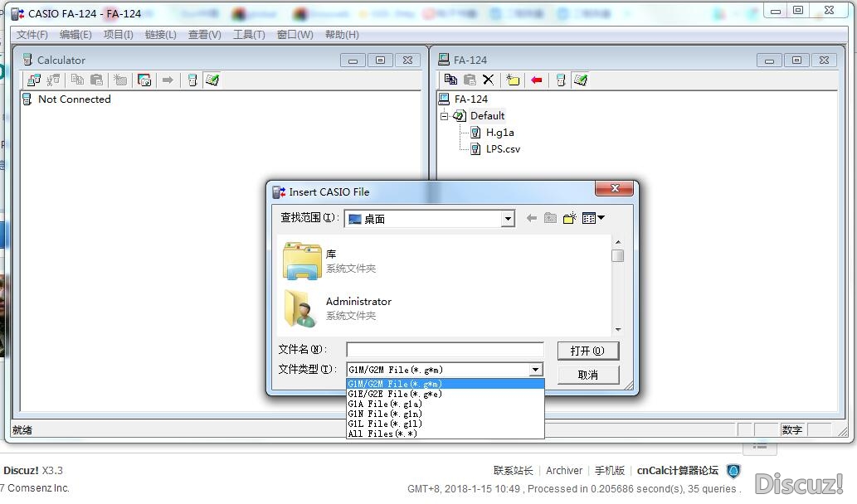Click calculator icon in FA-124 toolbar
The height and width of the screenshot is (504, 857).
pyautogui.click(x=560, y=80)
